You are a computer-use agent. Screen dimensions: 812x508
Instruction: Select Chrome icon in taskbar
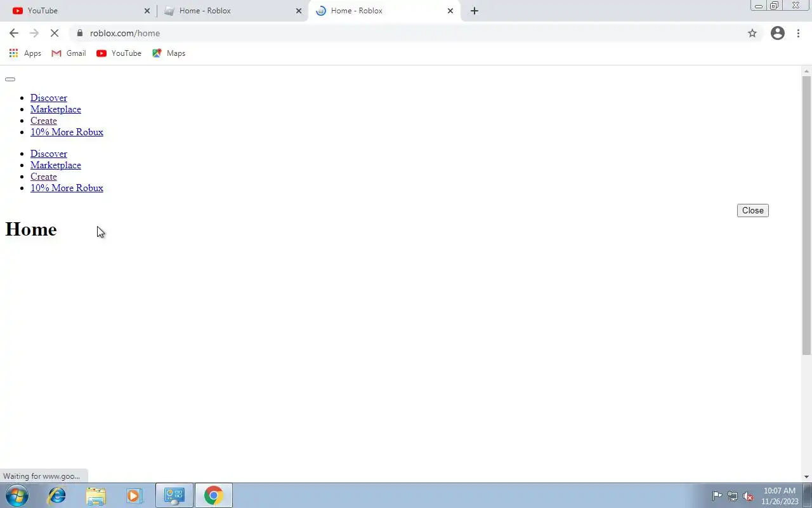tap(214, 495)
